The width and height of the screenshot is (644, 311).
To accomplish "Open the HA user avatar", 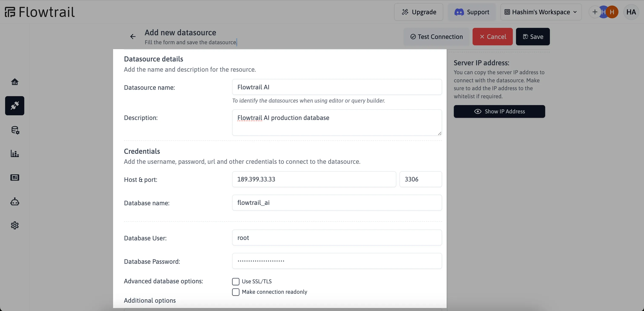I will [631, 12].
